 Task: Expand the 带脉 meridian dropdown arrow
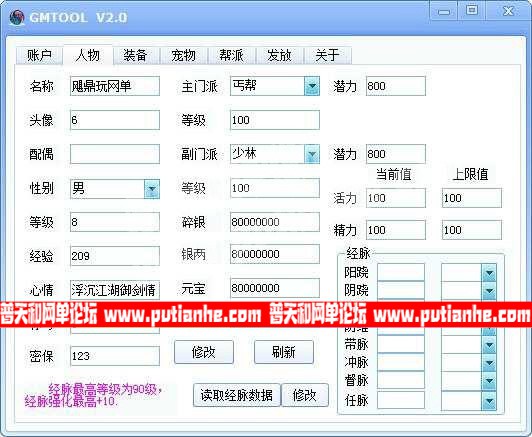pos(489,345)
